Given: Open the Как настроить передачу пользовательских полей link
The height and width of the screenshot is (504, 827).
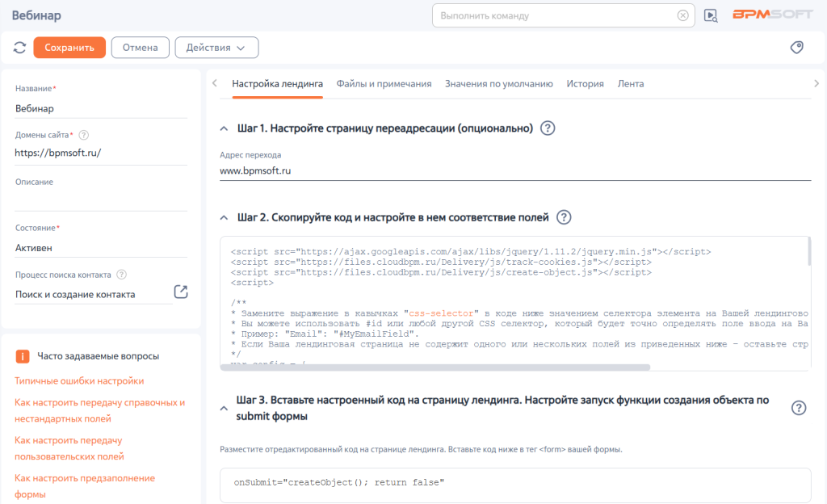Looking at the screenshot, I should (x=69, y=448).
